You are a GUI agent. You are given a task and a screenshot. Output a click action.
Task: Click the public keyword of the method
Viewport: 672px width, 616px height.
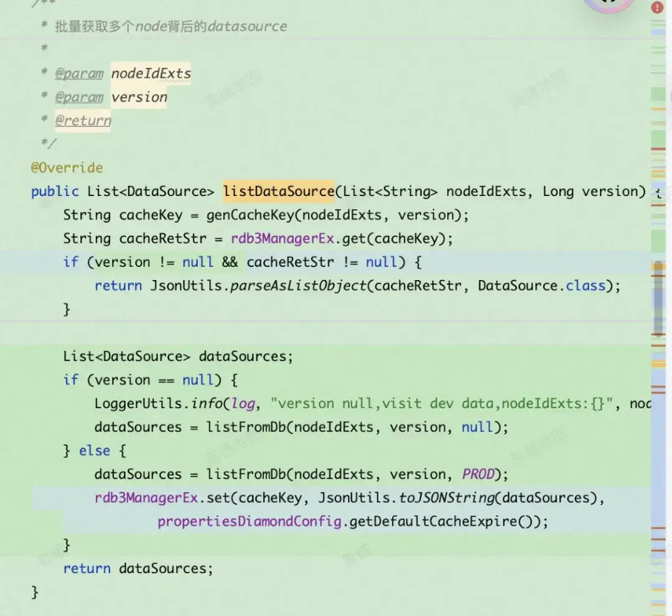pyautogui.click(x=55, y=191)
